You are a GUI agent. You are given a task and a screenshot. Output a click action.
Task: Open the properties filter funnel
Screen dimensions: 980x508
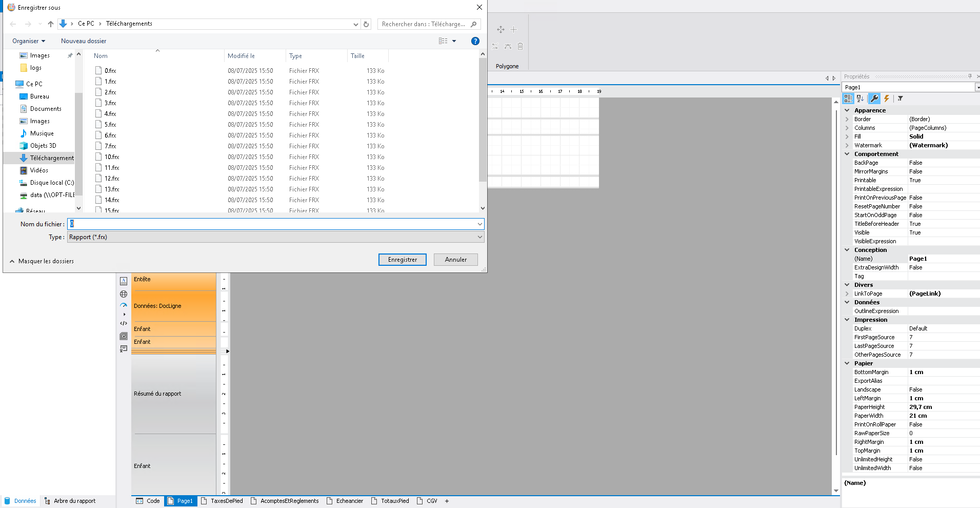point(901,99)
